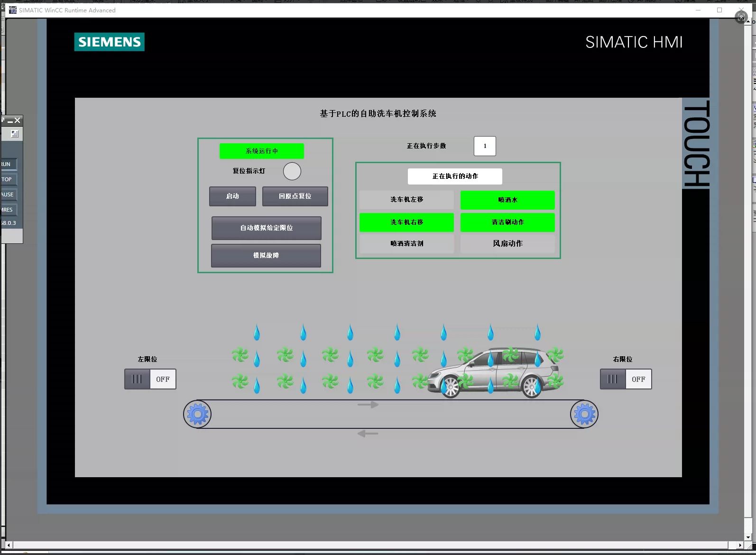This screenshot has width=756, height=555.
Task: Toggle the 右限位 OFF switch
Action: tap(626, 379)
